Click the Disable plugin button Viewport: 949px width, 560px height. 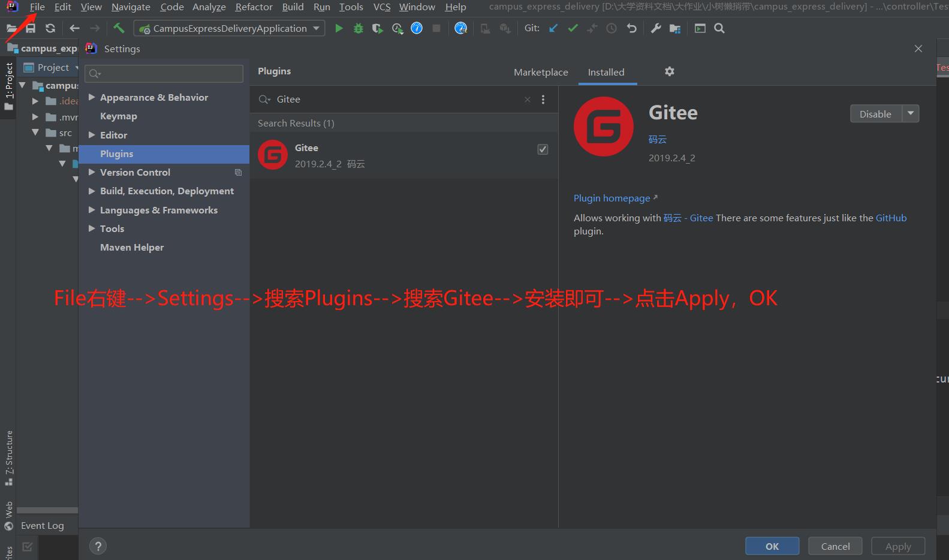[876, 113]
